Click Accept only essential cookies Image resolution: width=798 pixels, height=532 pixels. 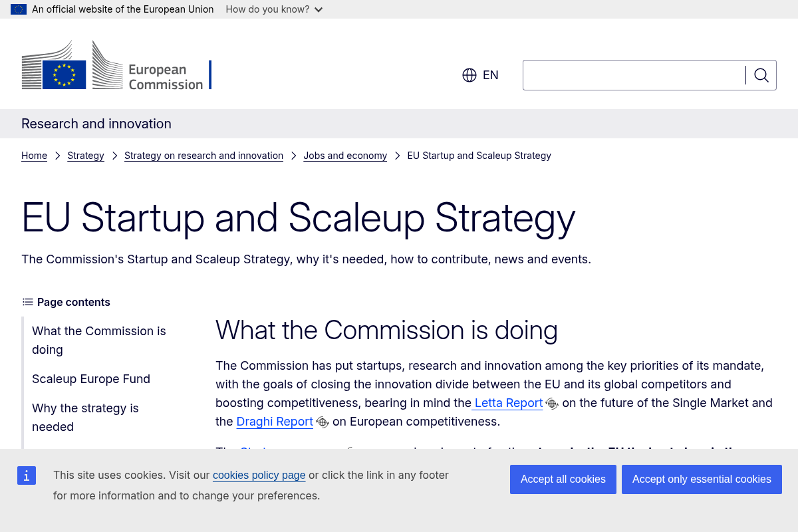[702, 479]
